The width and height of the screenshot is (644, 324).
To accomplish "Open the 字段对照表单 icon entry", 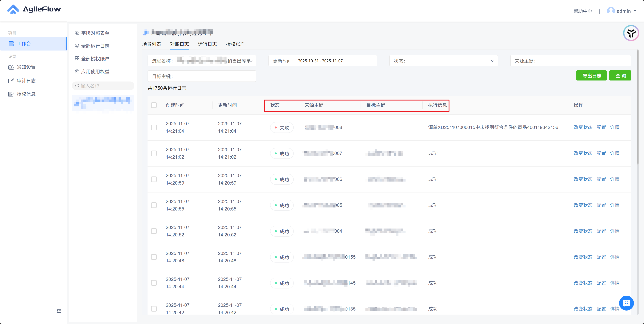I will tap(77, 33).
